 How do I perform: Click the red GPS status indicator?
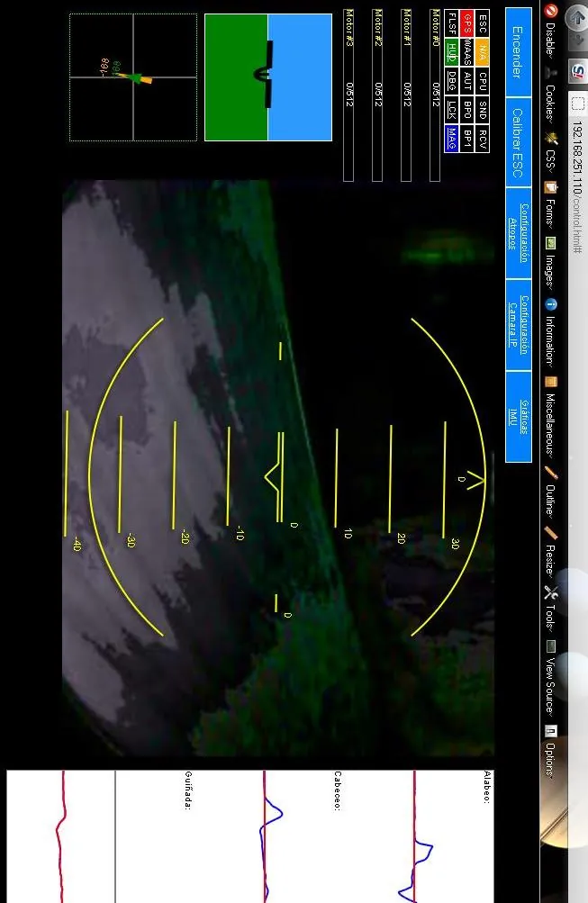tap(467, 23)
